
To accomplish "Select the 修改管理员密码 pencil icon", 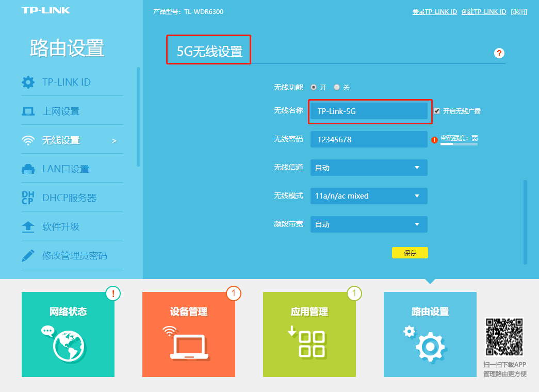I will pos(28,254).
